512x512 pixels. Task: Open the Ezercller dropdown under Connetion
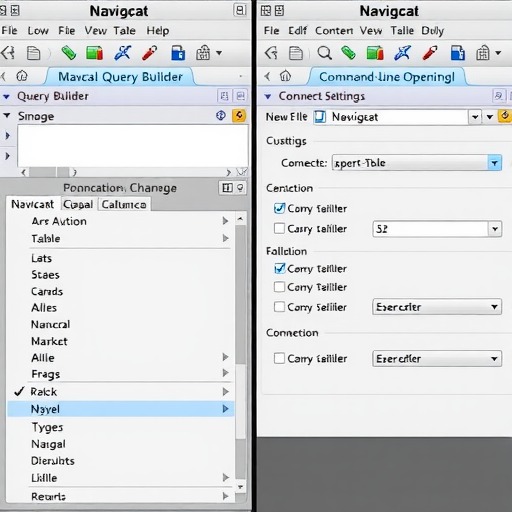coord(437,359)
